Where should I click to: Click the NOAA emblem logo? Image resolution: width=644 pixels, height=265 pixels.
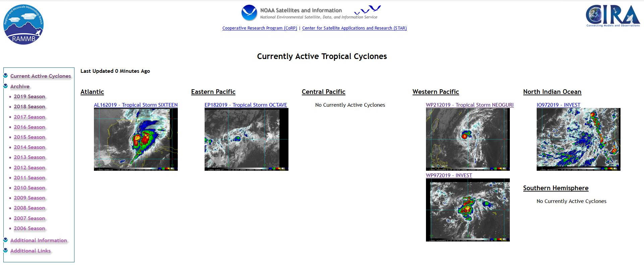pos(249,13)
